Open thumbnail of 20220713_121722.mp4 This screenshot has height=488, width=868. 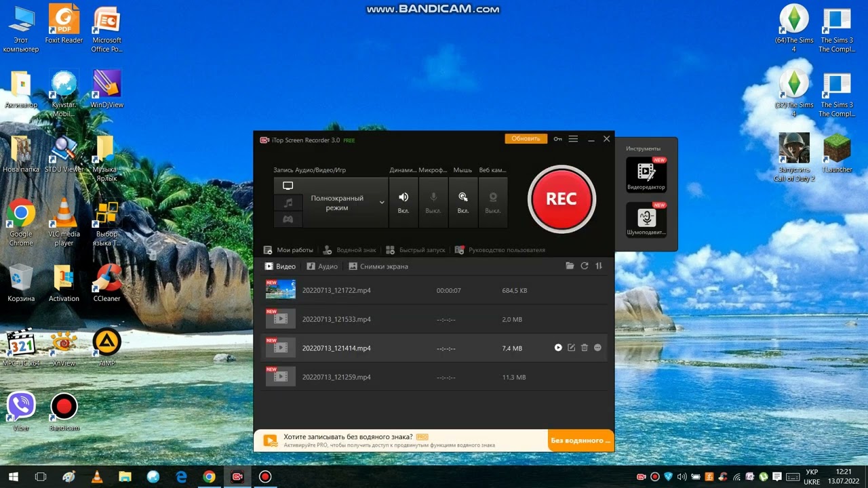tap(281, 289)
